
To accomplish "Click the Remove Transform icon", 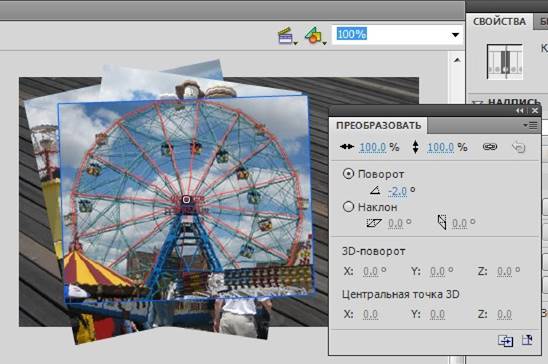I will pyautogui.click(x=527, y=340).
